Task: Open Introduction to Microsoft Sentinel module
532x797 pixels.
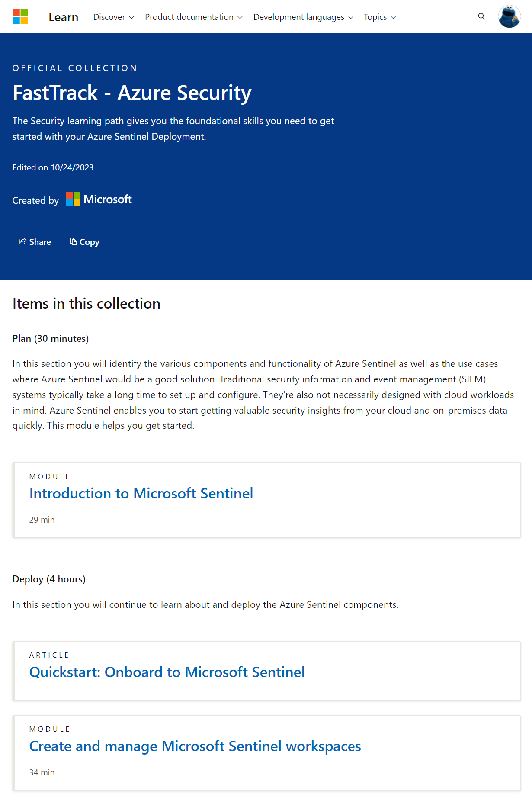Action: pos(141,493)
